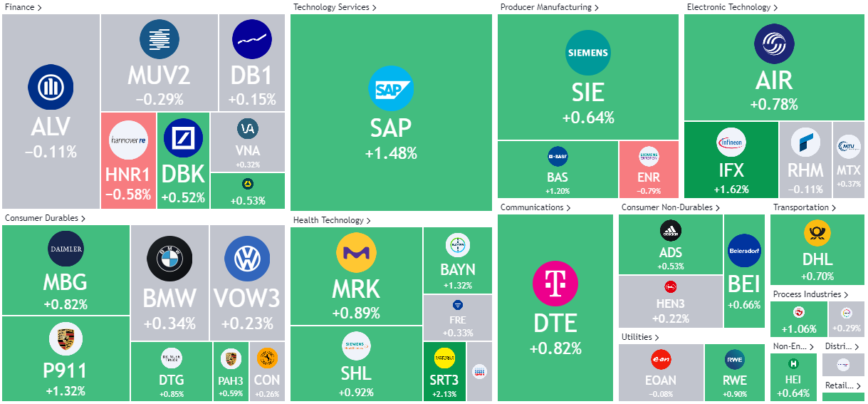Click the Airbus logo on AIR tile
The image size is (868, 404).
(774, 43)
